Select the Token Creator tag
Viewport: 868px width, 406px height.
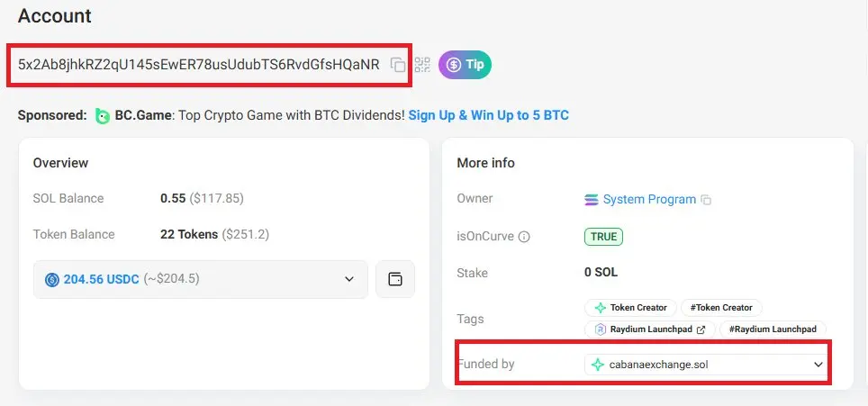click(630, 308)
